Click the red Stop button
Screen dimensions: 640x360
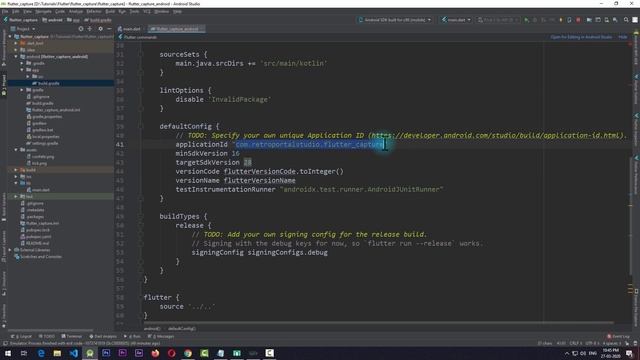pos(578,20)
